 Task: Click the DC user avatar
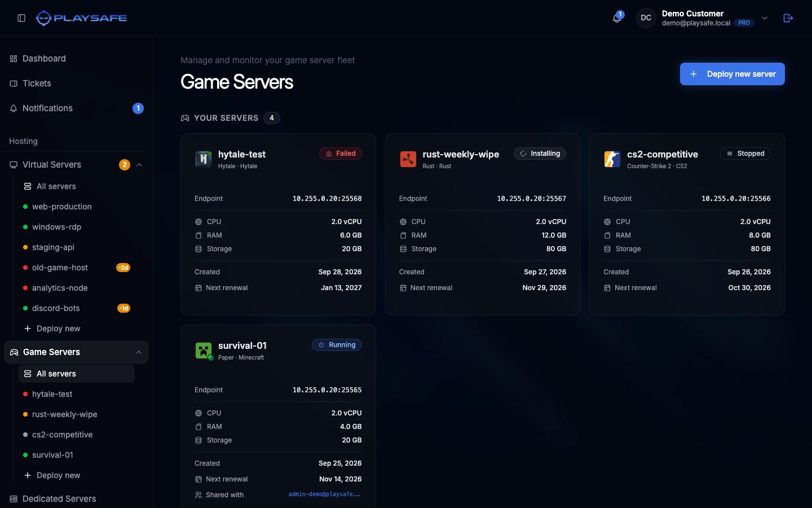click(x=646, y=18)
